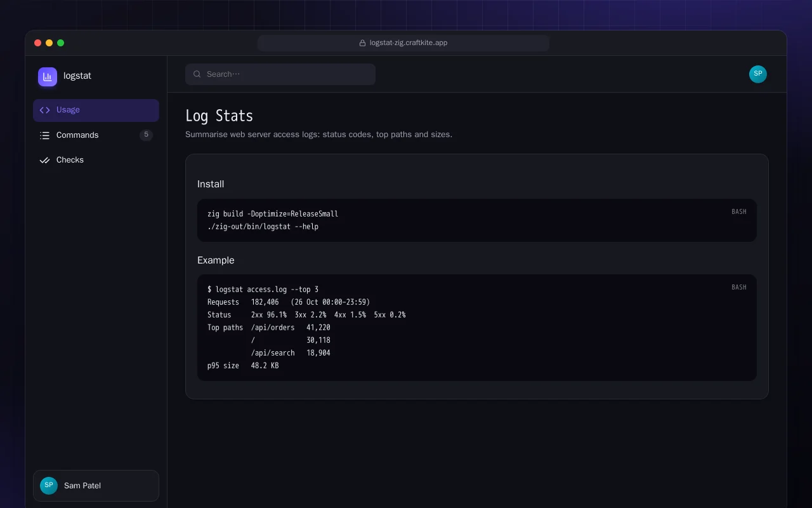The height and width of the screenshot is (508, 812).
Task: Click the logstat-zig.craftkite.app address bar
Action: [x=403, y=43]
